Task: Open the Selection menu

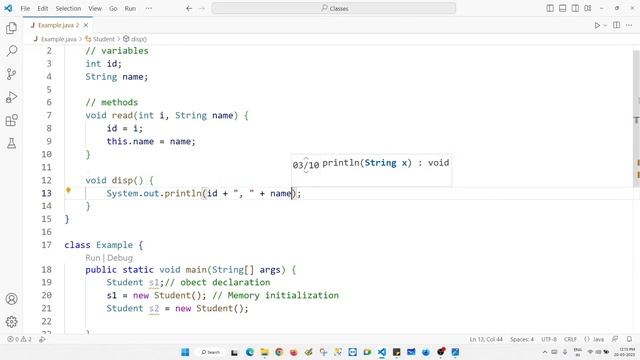Action: pos(68,8)
